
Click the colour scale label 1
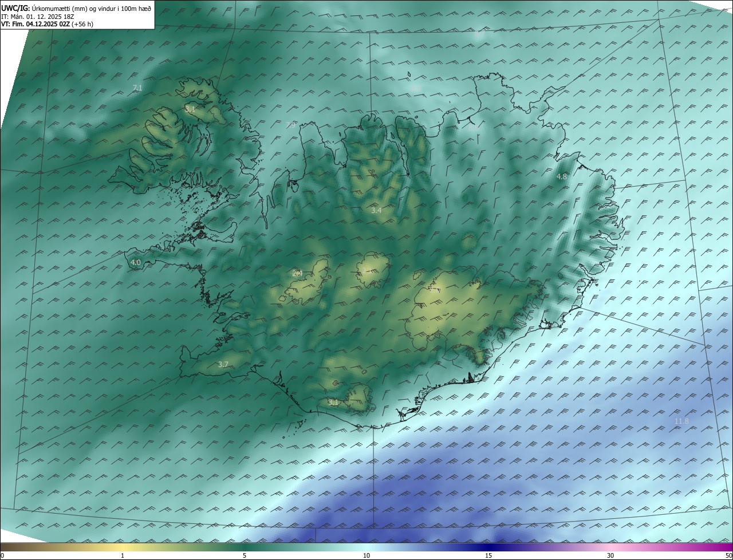(123, 556)
